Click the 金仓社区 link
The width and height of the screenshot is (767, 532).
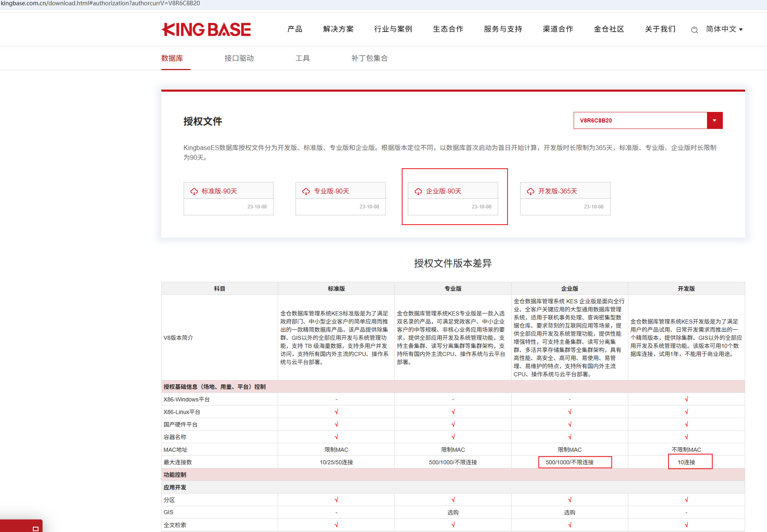[x=609, y=29]
